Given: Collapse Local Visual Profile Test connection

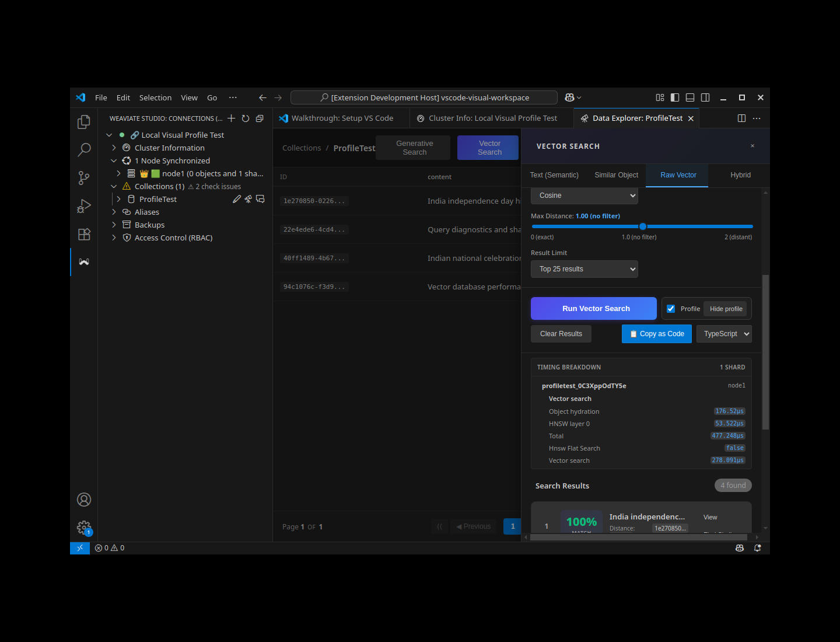Looking at the screenshot, I should (109, 135).
